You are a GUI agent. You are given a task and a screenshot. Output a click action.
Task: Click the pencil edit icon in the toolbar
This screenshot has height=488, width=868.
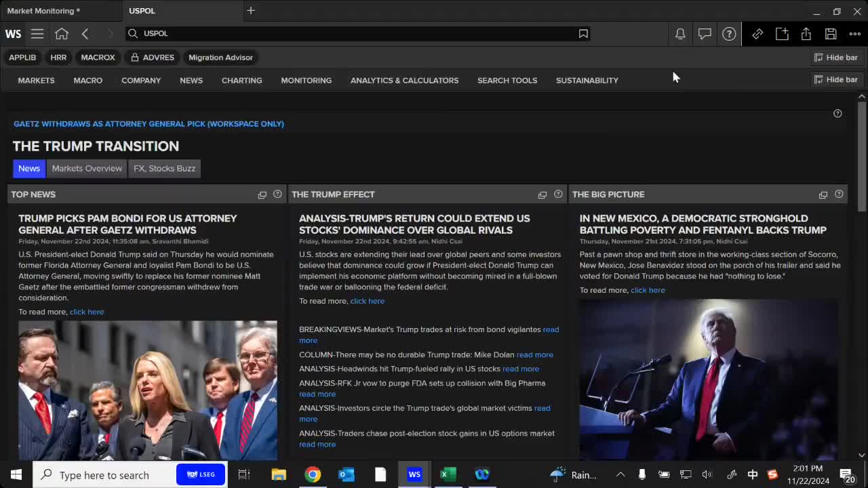coord(757,33)
